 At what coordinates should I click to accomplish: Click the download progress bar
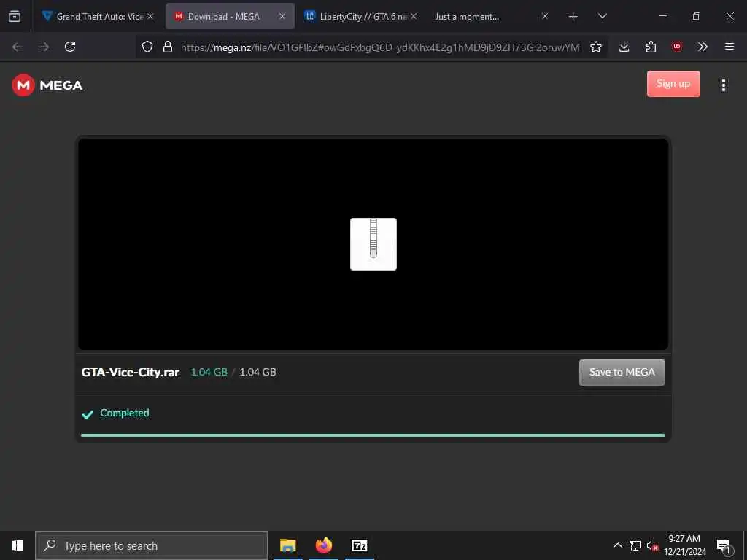point(373,435)
